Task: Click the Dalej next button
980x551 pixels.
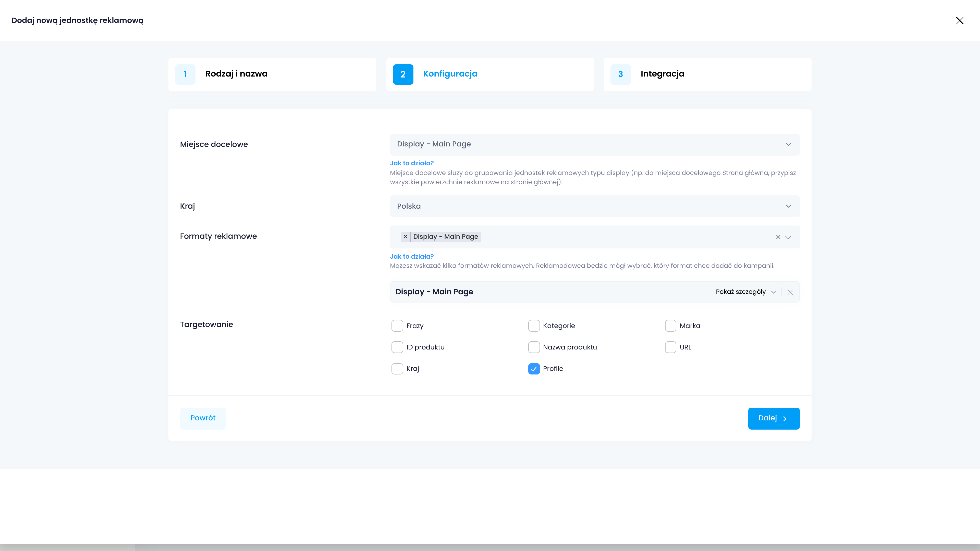Action: click(x=774, y=418)
